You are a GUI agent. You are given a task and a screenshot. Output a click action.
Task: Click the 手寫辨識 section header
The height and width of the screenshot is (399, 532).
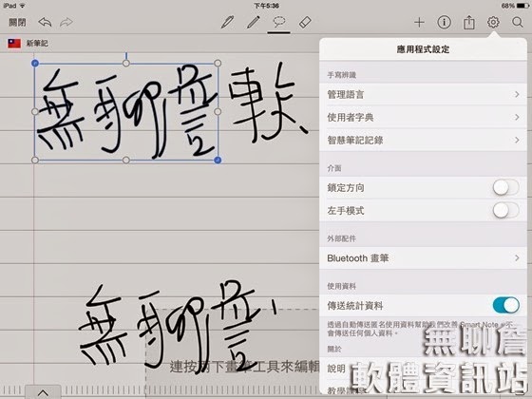tap(342, 75)
